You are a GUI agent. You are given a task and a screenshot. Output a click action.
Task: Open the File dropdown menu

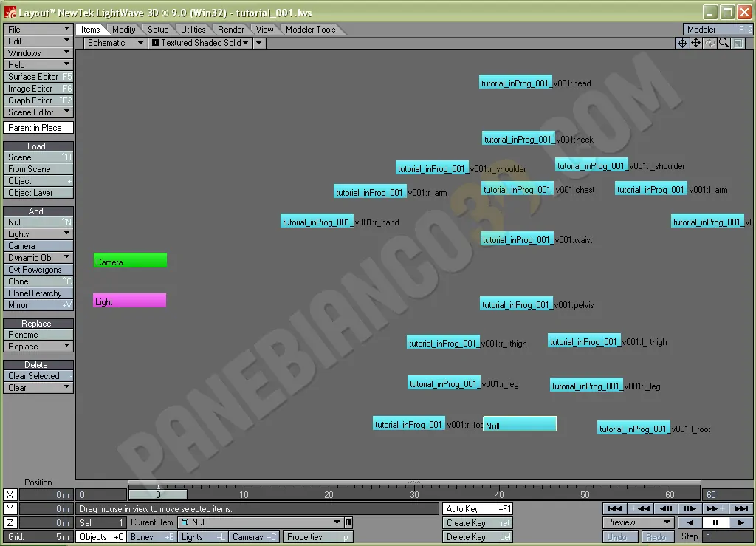pyautogui.click(x=38, y=30)
